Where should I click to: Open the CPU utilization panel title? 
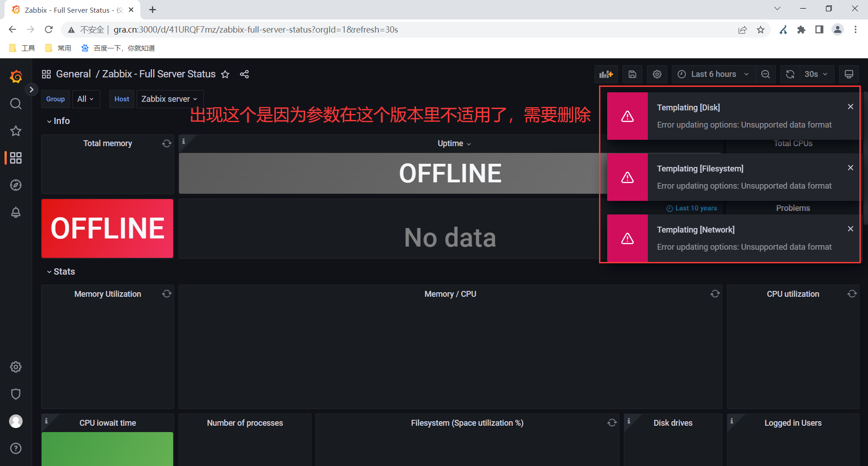coord(793,294)
